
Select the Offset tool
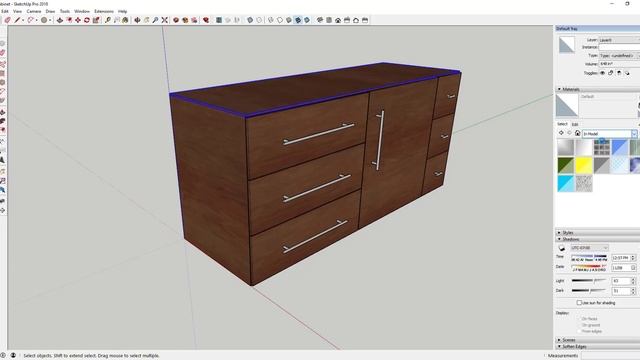69,20
